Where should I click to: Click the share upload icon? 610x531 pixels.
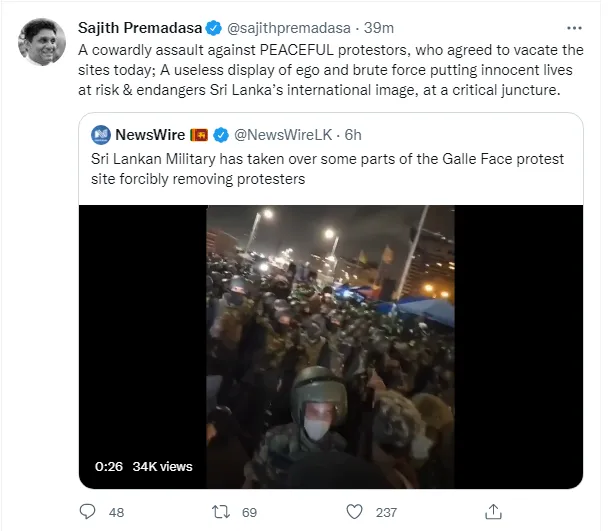493,512
